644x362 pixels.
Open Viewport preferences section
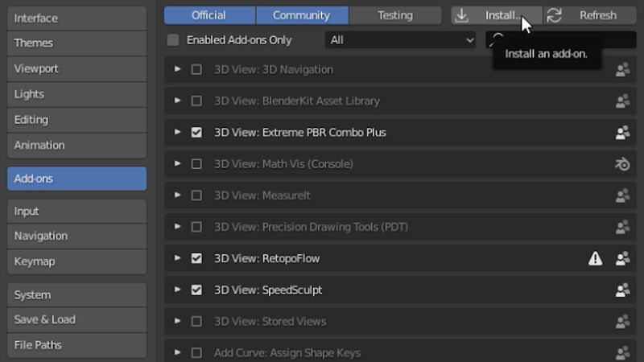pos(76,68)
